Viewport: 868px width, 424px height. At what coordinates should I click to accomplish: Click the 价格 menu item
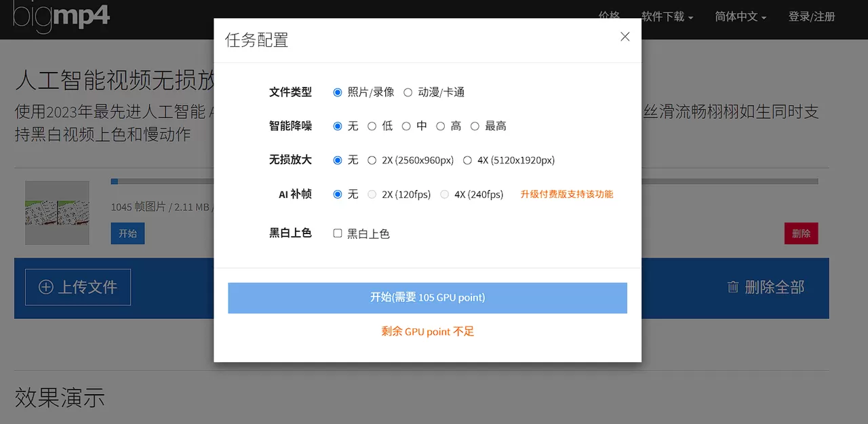tap(608, 17)
